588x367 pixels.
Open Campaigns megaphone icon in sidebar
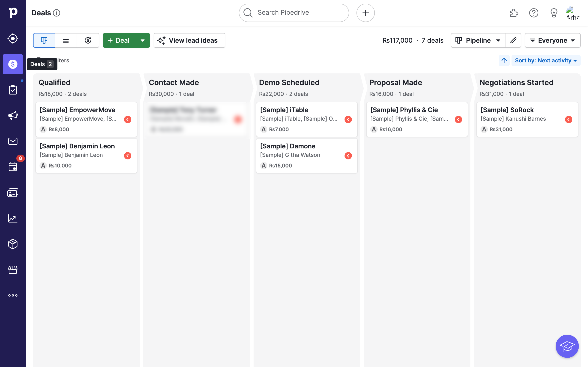[13, 115]
